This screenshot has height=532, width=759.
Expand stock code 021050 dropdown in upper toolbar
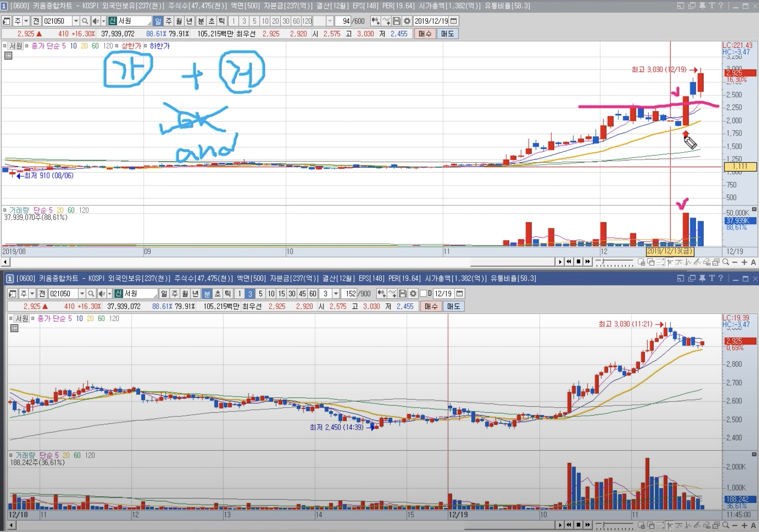[x=76, y=21]
